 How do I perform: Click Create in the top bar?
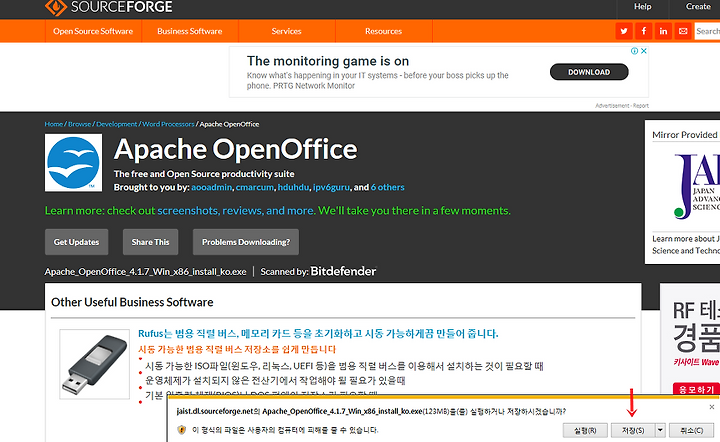[x=698, y=6]
